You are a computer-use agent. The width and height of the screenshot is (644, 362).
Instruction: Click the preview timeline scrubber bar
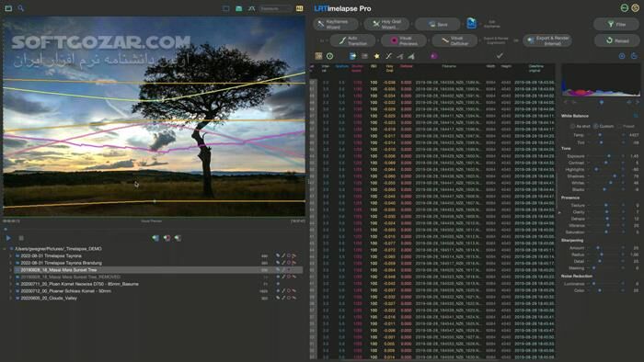154,229
